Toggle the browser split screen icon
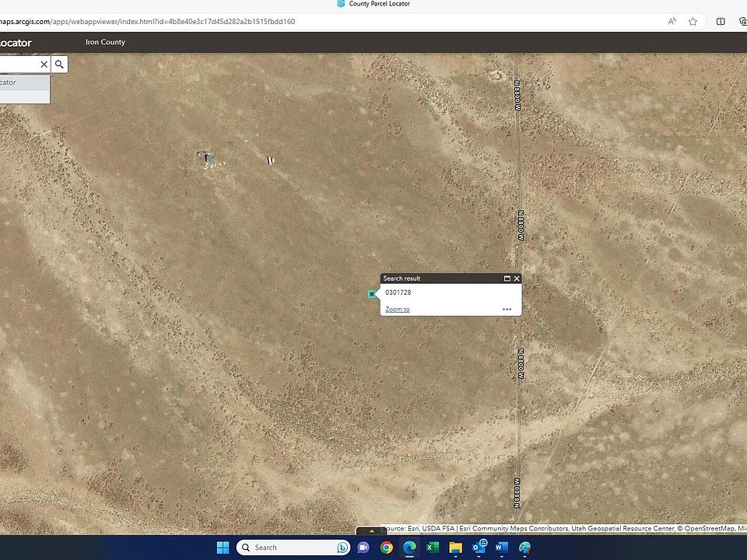 pos(721,22)
